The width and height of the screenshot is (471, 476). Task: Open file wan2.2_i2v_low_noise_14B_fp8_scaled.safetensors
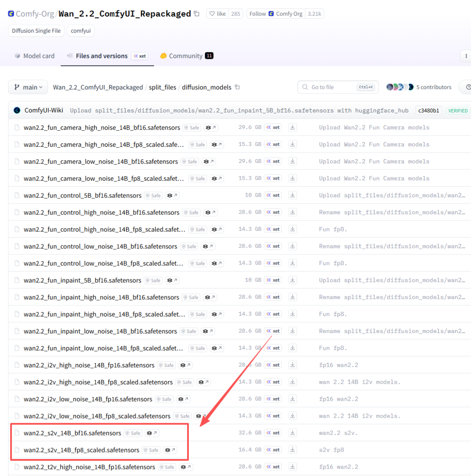[x=97, y=416]
